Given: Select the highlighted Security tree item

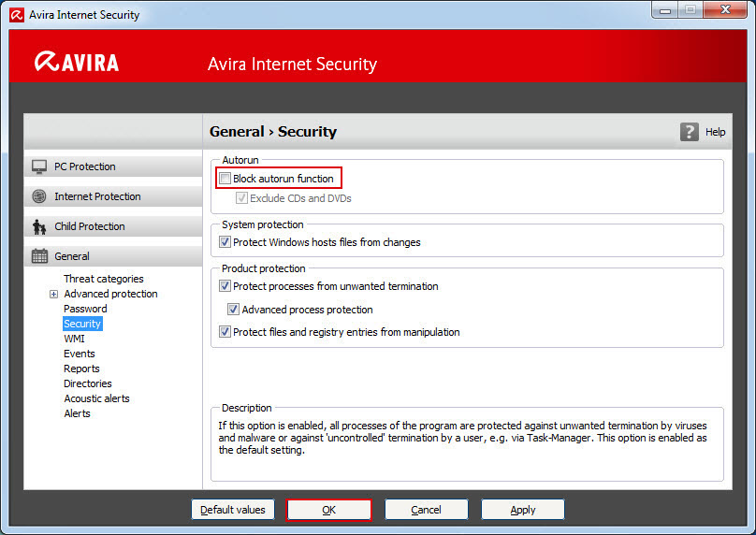Looking at the screenshot, I should 82,324.
